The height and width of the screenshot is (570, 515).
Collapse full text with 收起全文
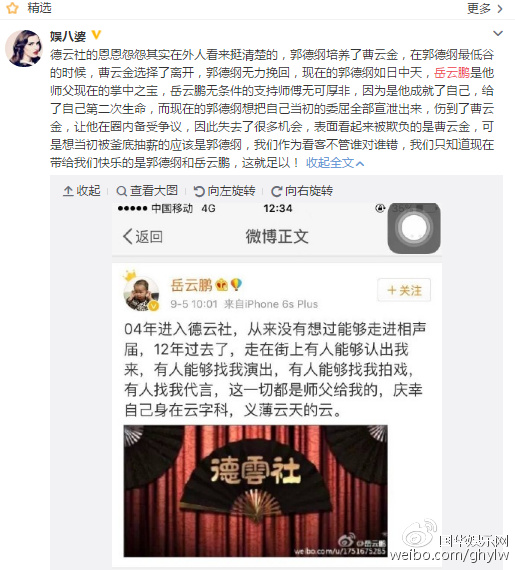335,162
